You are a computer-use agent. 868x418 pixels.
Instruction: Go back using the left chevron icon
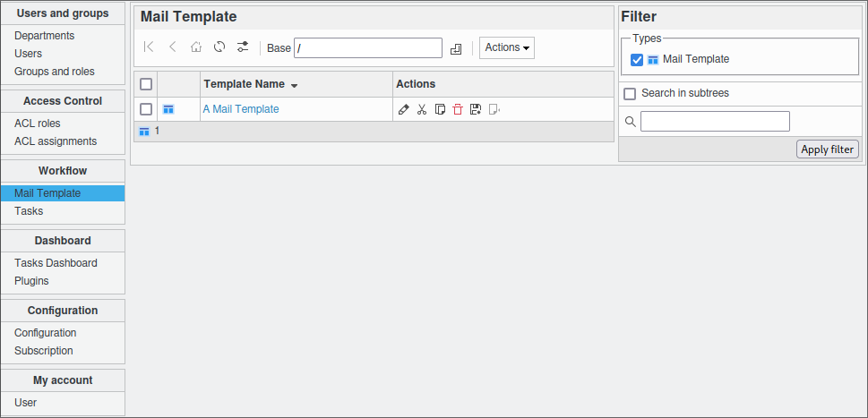pos(172,47)
